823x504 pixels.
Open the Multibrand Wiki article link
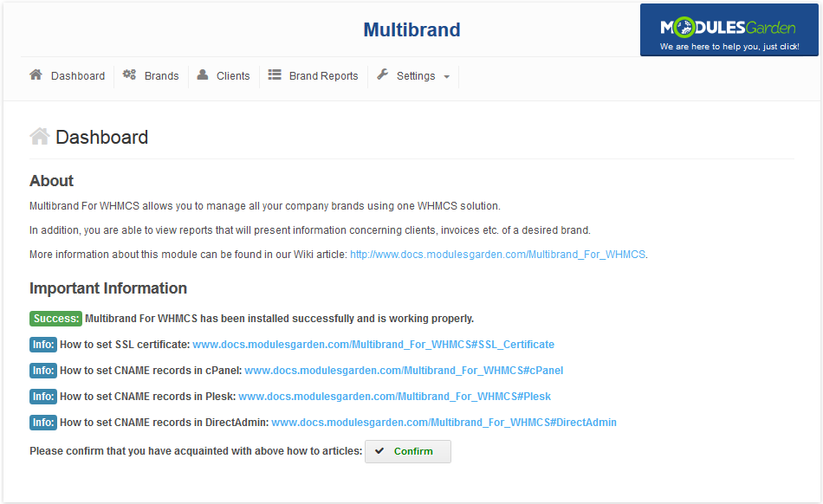click(x=497, y=255)
